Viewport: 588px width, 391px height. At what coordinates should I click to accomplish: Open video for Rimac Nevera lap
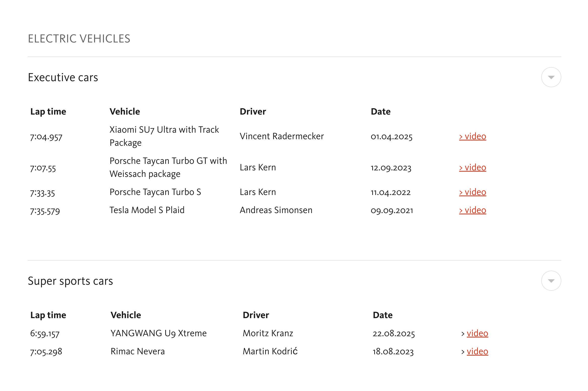click(x=477, y=351)
